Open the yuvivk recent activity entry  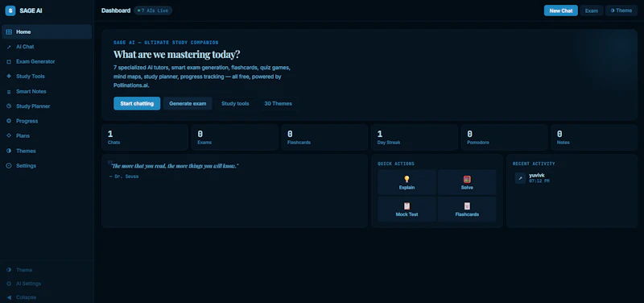[572, 178]
